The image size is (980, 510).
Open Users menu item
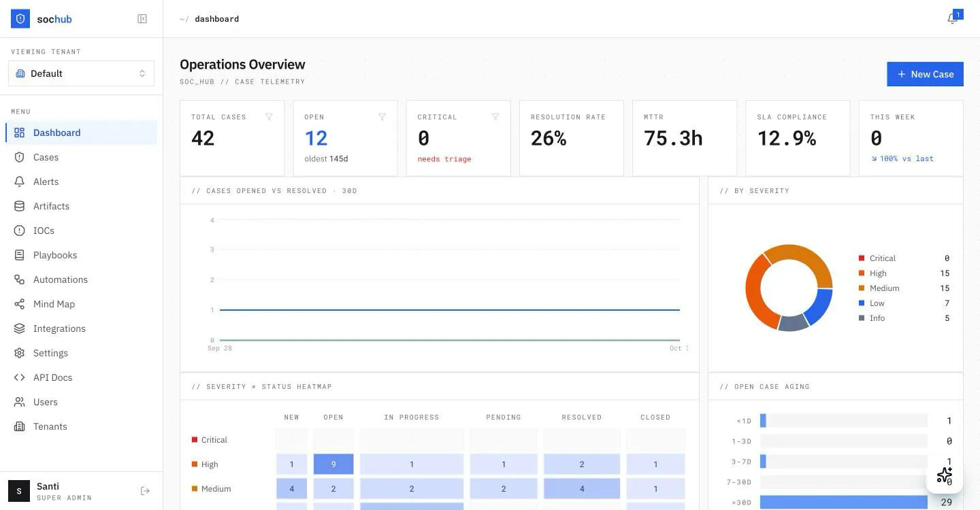click(82, 402)
